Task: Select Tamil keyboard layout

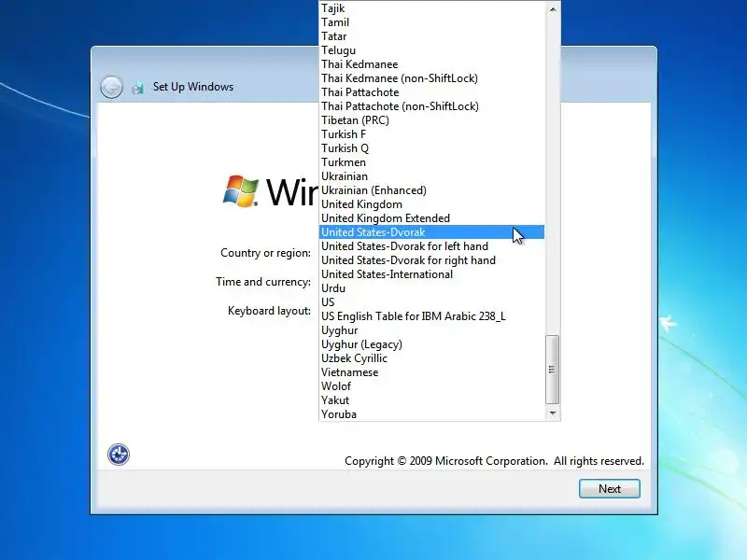Action: pyautogui.click(x=431, y=22)
